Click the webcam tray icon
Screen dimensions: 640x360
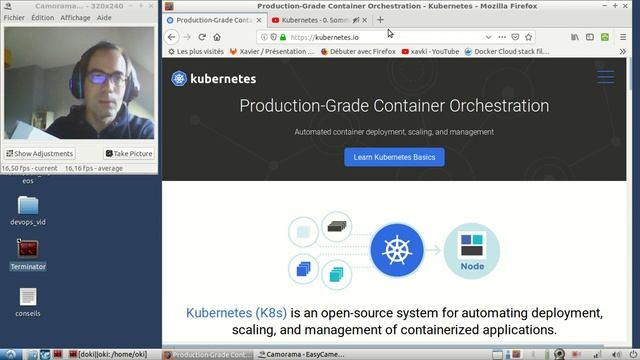(x=560, y=354)
